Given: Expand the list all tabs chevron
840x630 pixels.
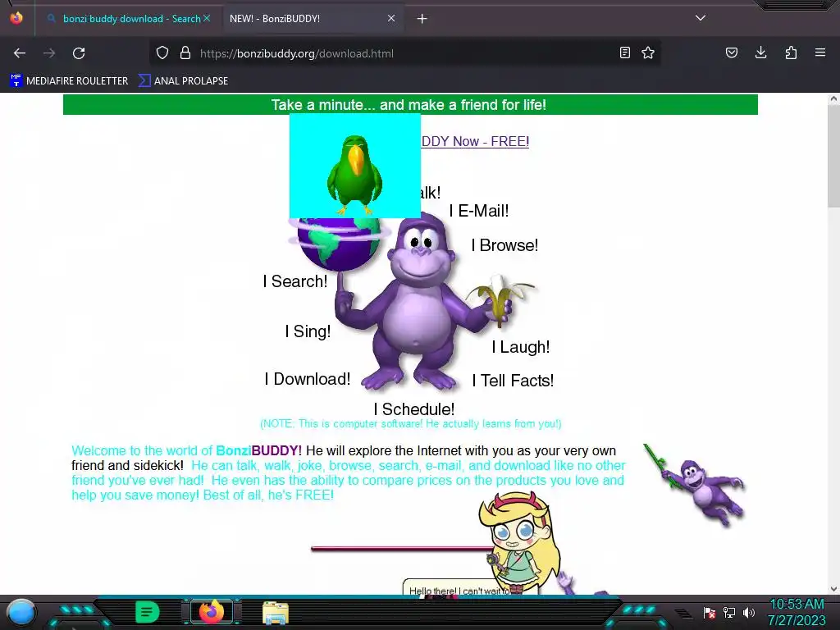Looking at the screenshot, I should 701,18.
